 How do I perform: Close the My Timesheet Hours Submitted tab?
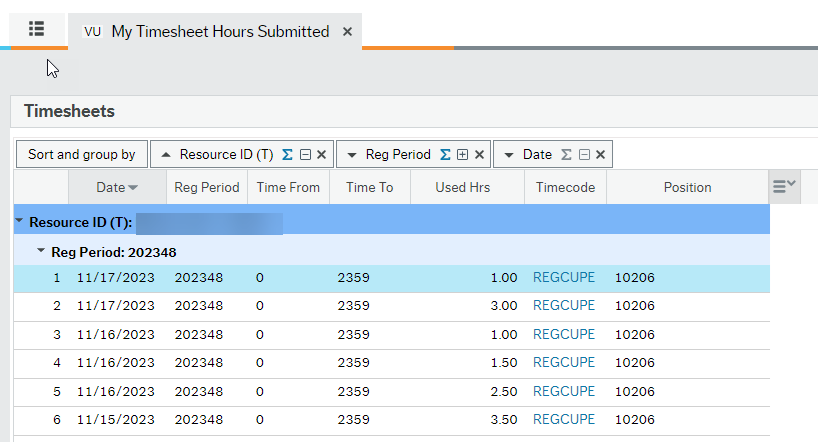pyautogui.click(x=347, y=32)
